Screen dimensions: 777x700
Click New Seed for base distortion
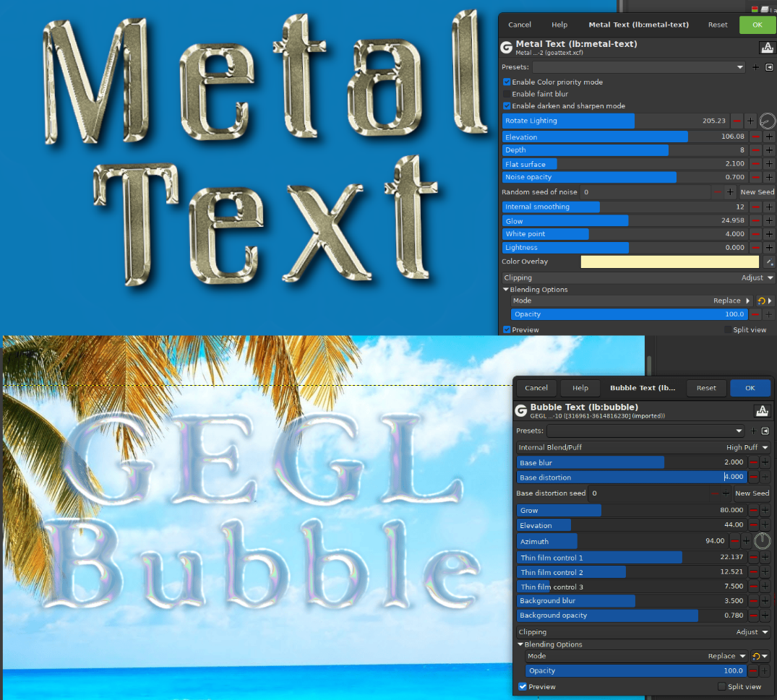[x=752, y=493]
